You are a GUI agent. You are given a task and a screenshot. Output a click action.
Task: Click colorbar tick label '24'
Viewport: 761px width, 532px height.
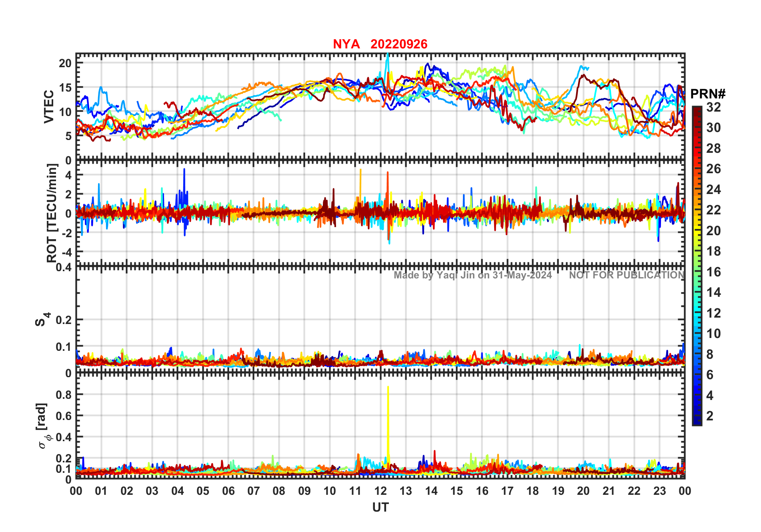pos(713,189)
